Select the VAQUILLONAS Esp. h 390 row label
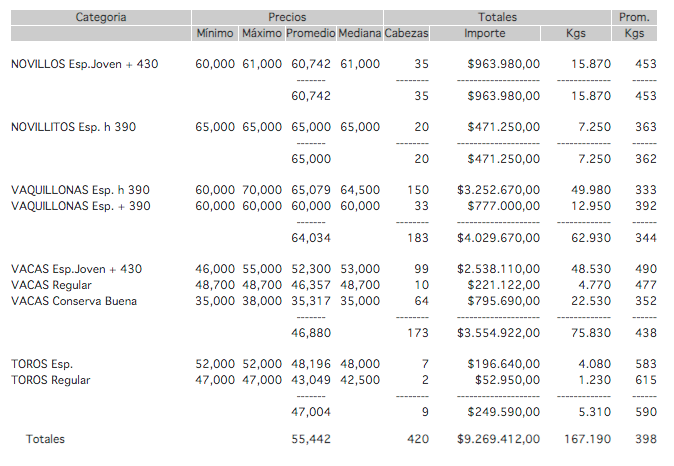The width and height of the screenshot is (674, 466). [x=80, y=190]
